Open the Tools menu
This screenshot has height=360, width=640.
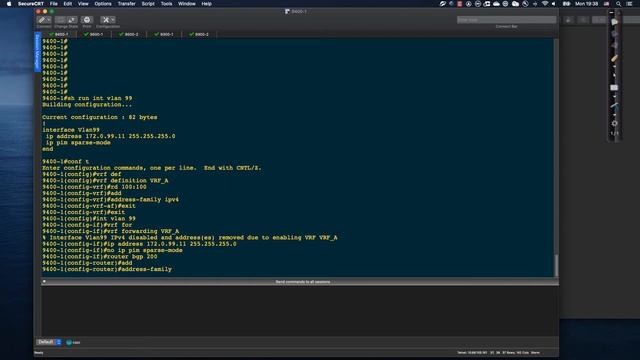(167, 4)
